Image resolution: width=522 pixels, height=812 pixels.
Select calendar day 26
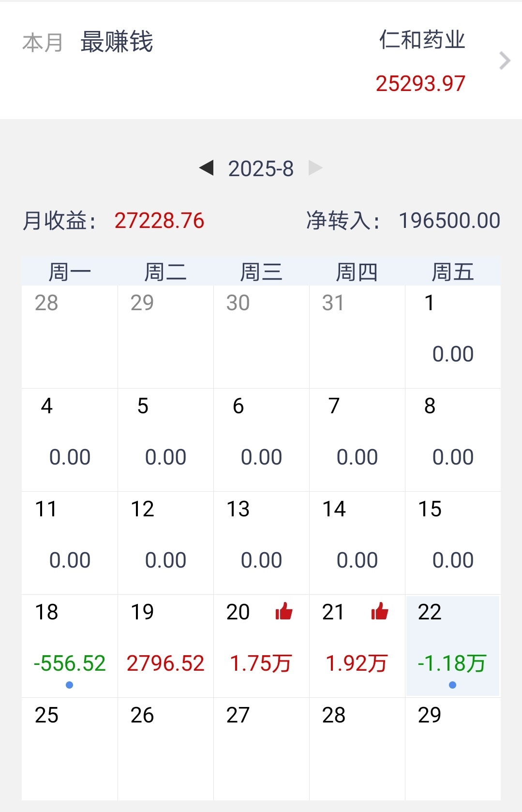pos(165,749)
